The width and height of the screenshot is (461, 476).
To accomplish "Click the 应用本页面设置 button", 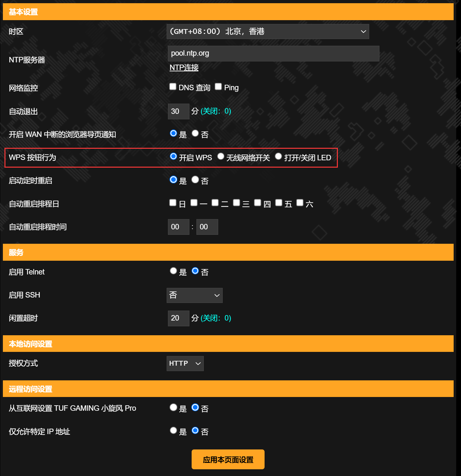I will click(x=228, y=459).
